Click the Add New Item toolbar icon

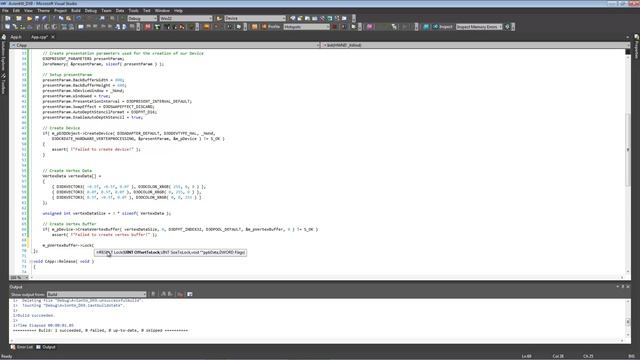(x=19, y=18)
